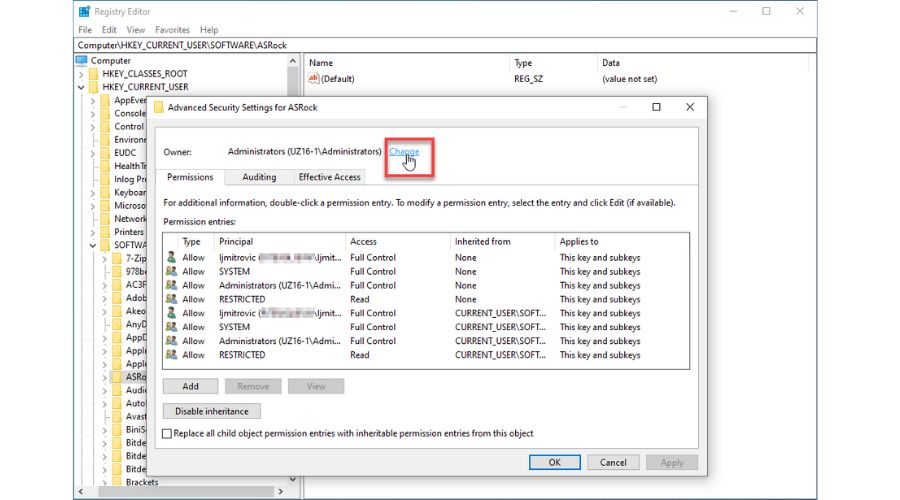Viewport: 900px width, 500px height.
Task: Click the View button below the list
Action: pyautogui.click(x=316, y=386)
